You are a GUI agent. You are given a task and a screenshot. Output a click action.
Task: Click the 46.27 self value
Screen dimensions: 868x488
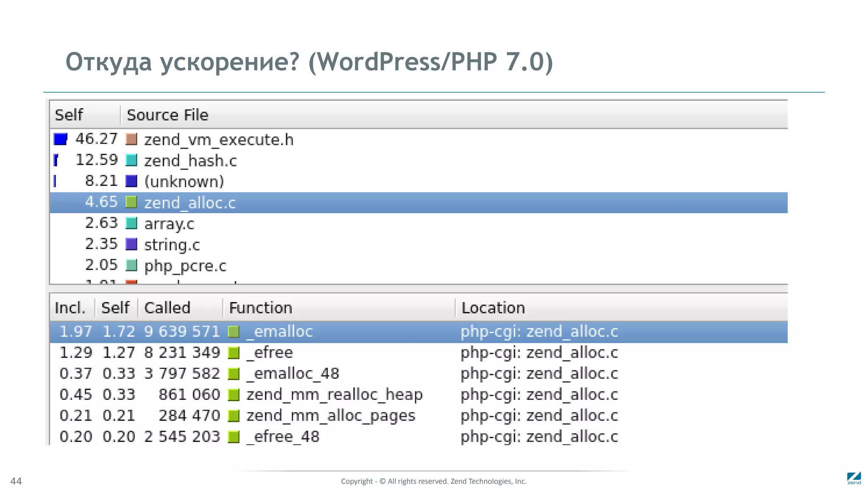tap(97, 139)
